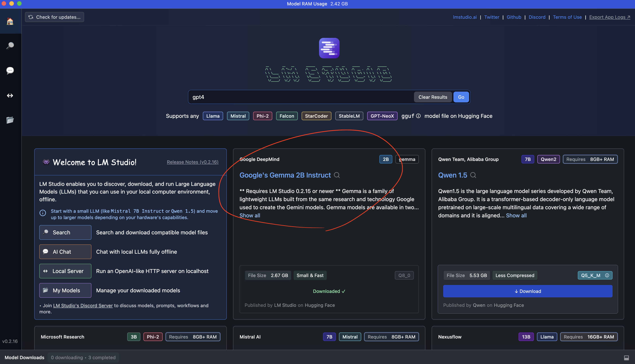Screen dimensions: 635x364
Task: Click the Go search button
Action: 461,97
